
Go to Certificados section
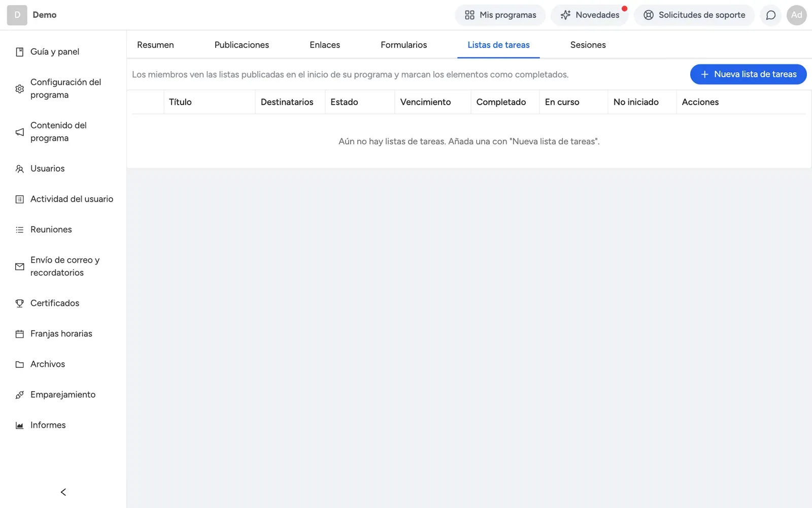coord(63,303)
